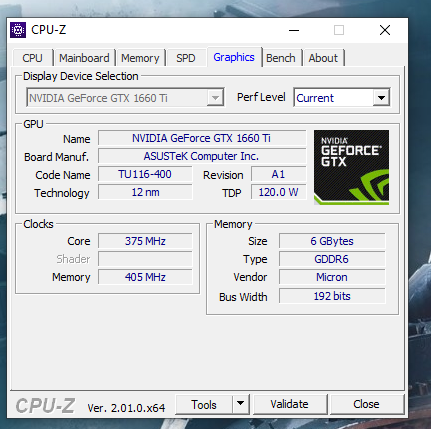431x429 pixels.
Task: Click the 120.0 W TDP value
Action: point(278,192)
